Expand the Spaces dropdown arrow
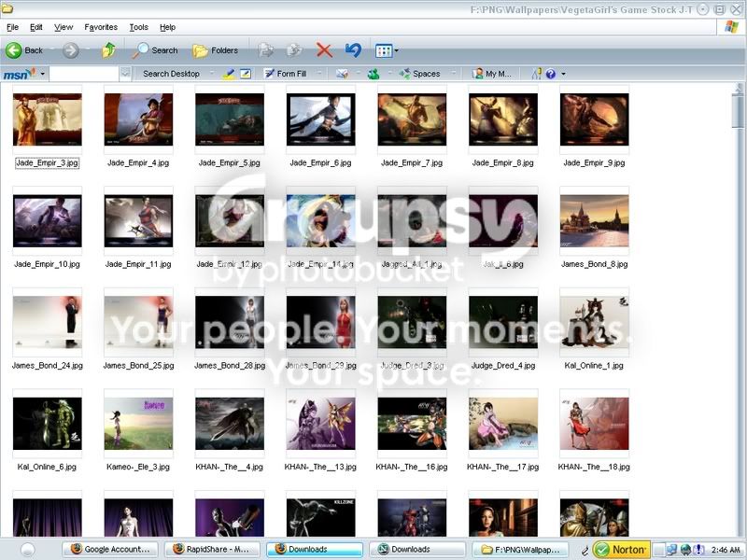The height and width of the screenshot is (560, 747). point(454,74)
